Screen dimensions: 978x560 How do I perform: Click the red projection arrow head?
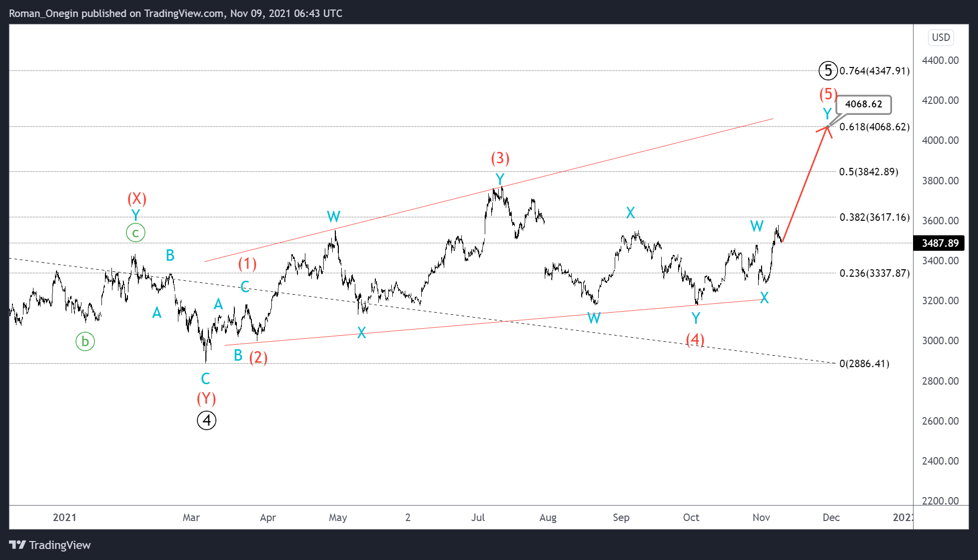coord(827,129)
